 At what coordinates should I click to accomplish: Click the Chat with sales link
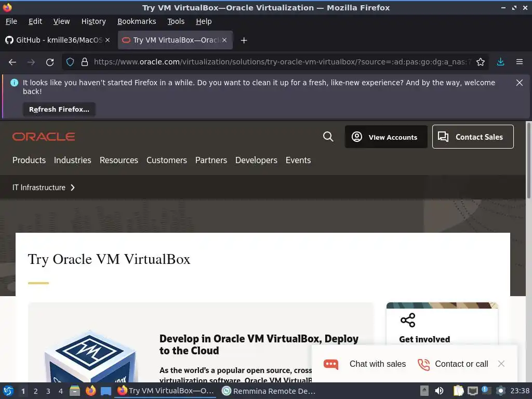point(377,364)
